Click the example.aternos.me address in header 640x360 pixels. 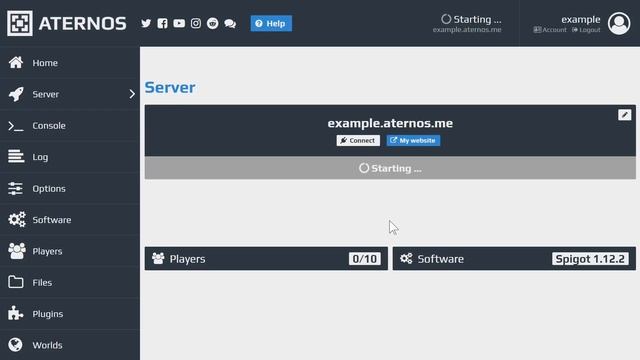pos(467,30)
